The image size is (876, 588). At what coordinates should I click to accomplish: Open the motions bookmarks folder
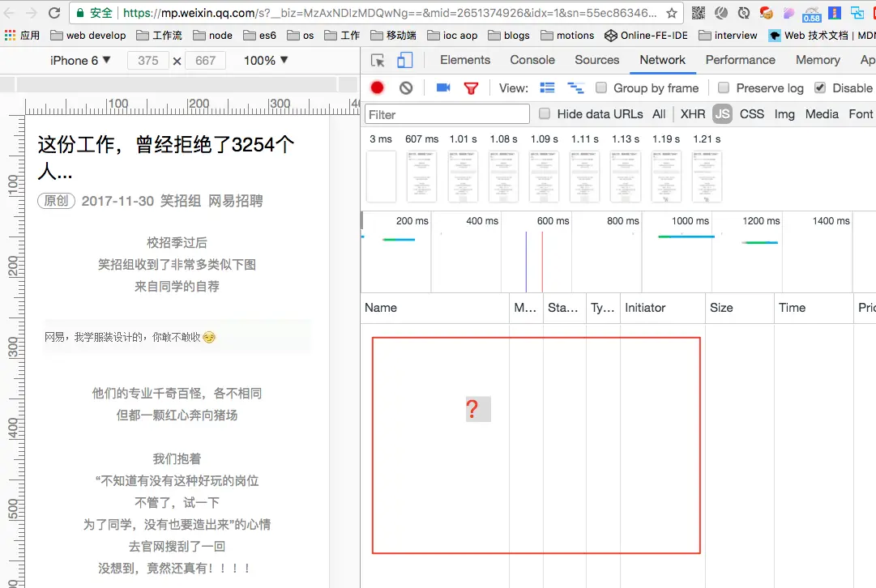567,35
